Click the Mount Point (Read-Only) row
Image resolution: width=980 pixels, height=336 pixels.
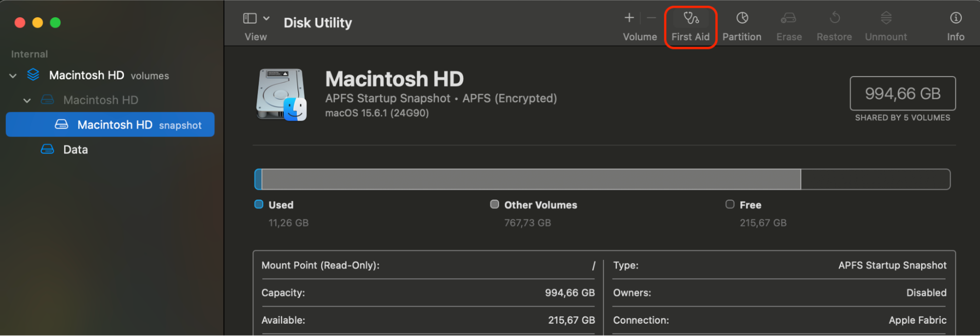[x=428, y=265]
